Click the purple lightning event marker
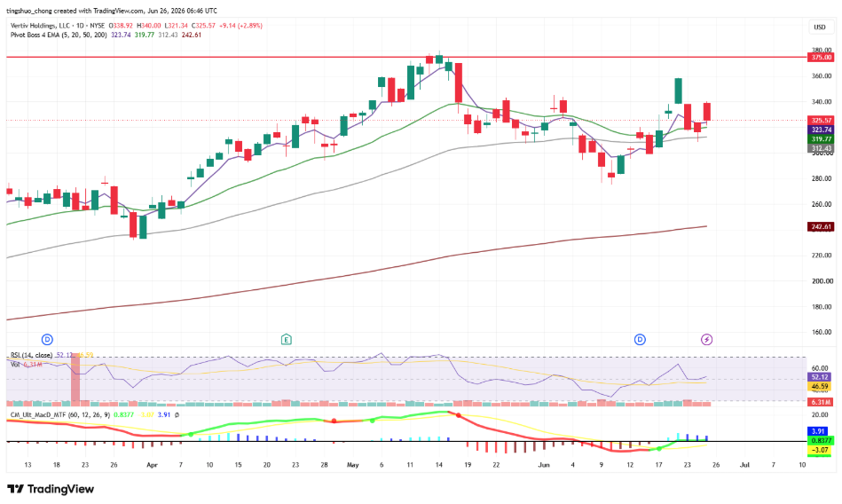Viewport: 842px width, 504px height. pyautogui.click(x=706, y=339)
